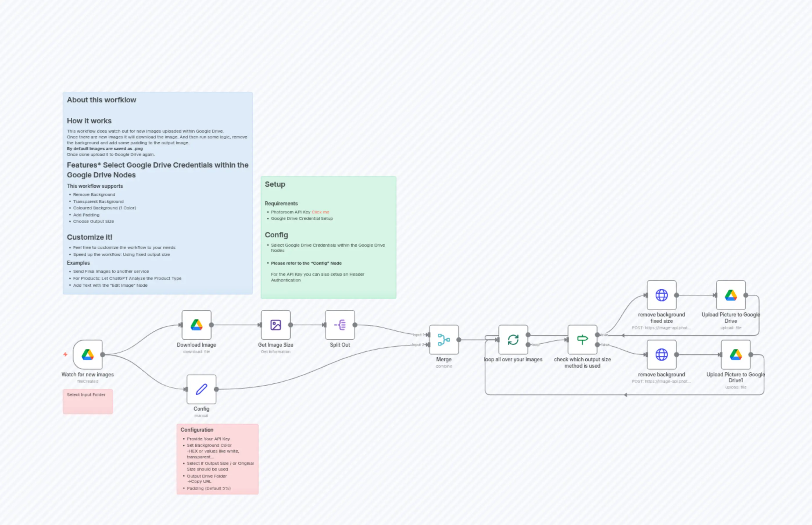
Task: Open the "remove background fixed size" HTTP node
Action: pos(661,295)
